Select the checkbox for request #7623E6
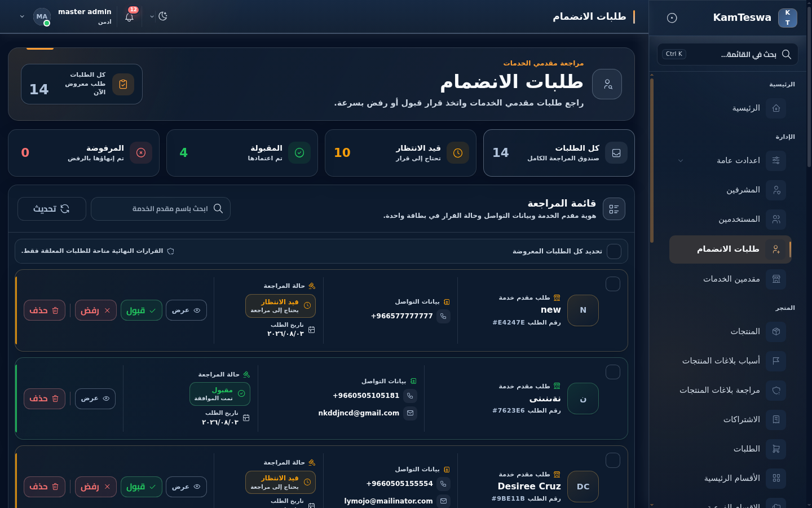Image resolution: width=812 pixels, height=508 pixels. tap(613, 373)
